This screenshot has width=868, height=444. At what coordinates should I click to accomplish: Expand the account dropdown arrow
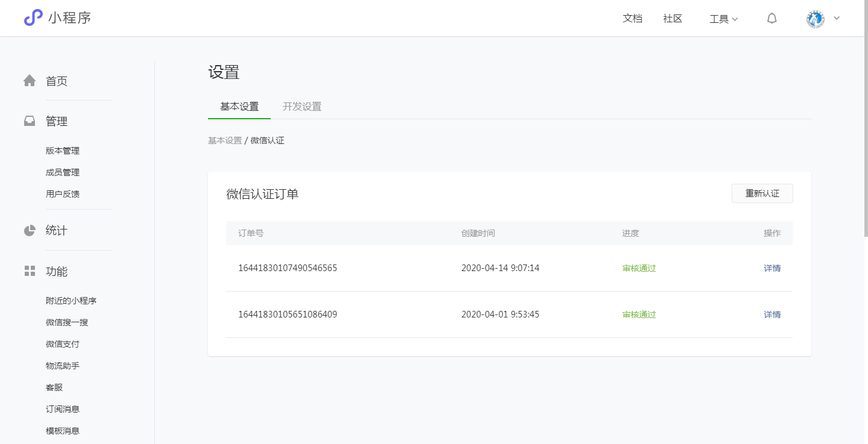coord(837,18)
